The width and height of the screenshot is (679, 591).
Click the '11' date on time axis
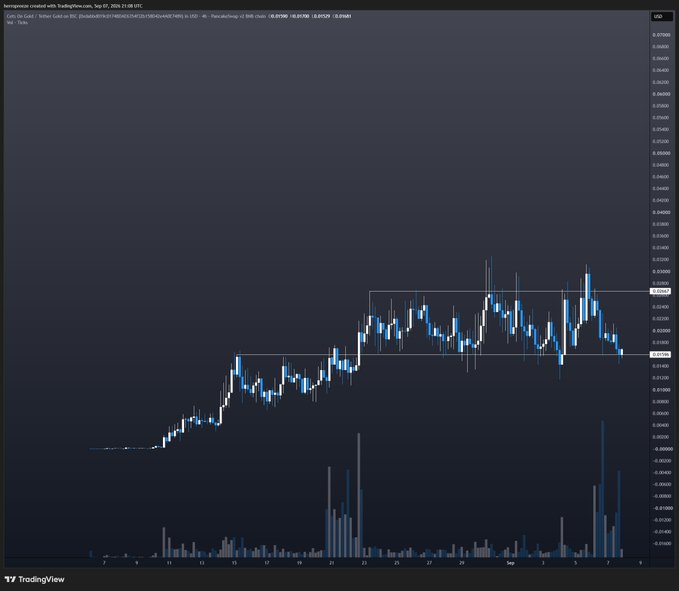[169, 563]
